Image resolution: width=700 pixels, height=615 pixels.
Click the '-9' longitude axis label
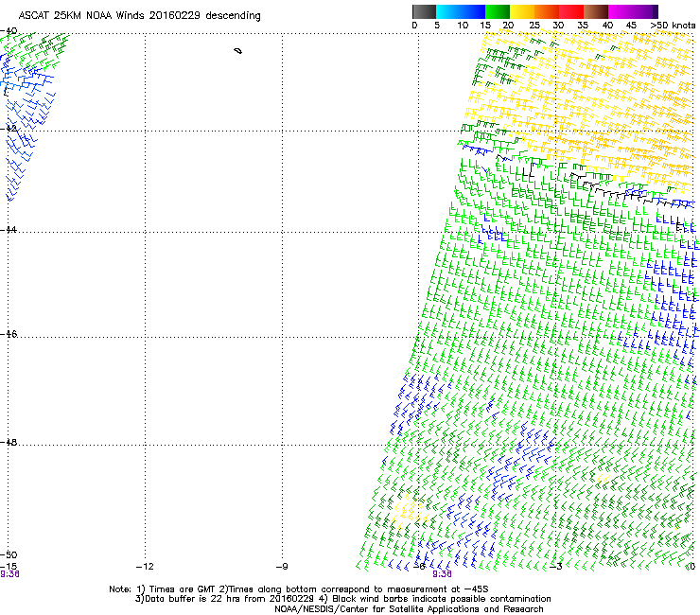282,567
